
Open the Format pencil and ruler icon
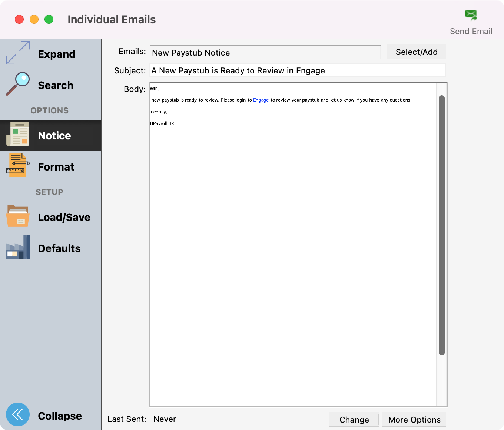(18, 166)
